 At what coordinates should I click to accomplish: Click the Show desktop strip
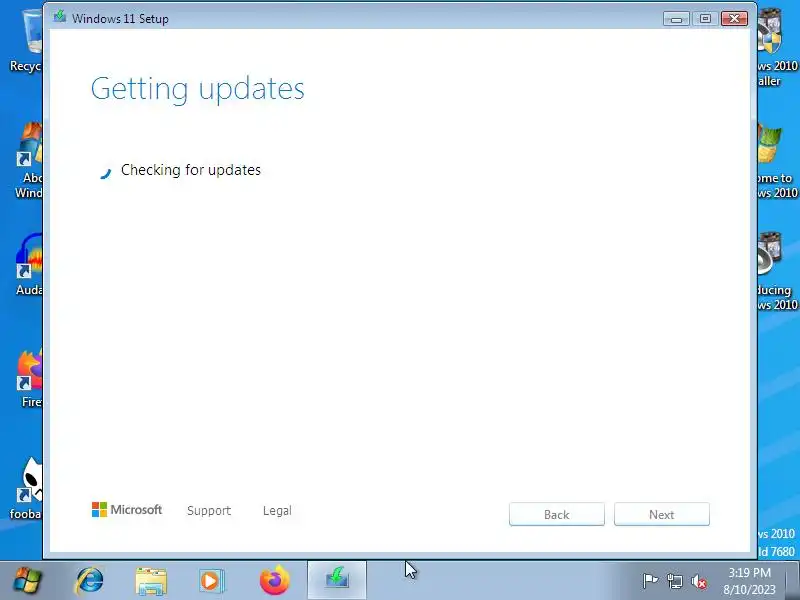(794, 581)
